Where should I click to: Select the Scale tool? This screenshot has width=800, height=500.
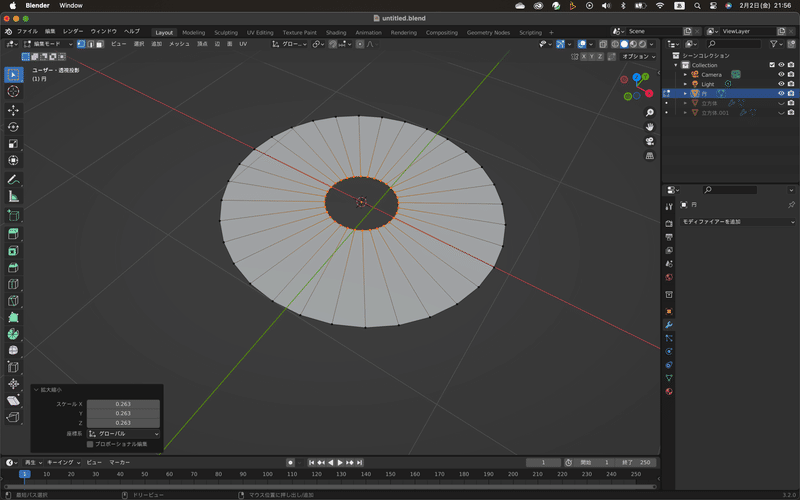(13, 144)
